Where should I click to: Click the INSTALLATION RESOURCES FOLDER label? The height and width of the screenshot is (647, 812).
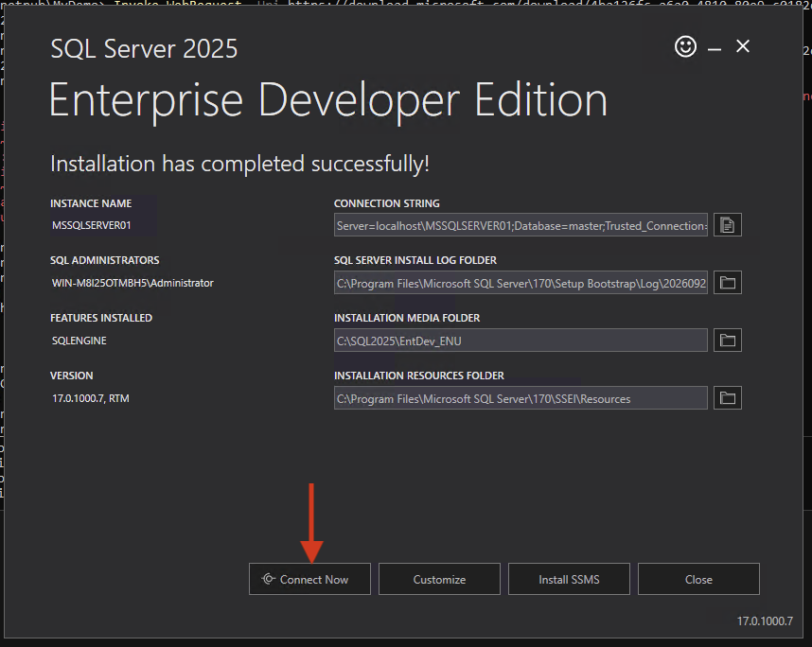click(419, 376)
